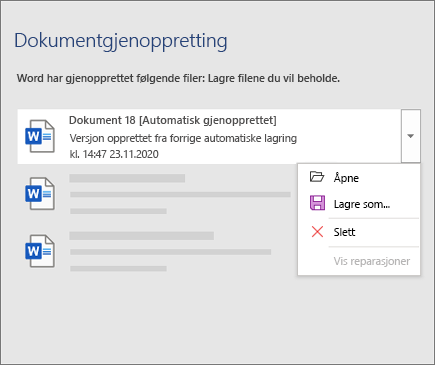The height and width of the screenshot is (365, 435).
Task: Choose Åpne from the context menu
Action: point(359,178)
